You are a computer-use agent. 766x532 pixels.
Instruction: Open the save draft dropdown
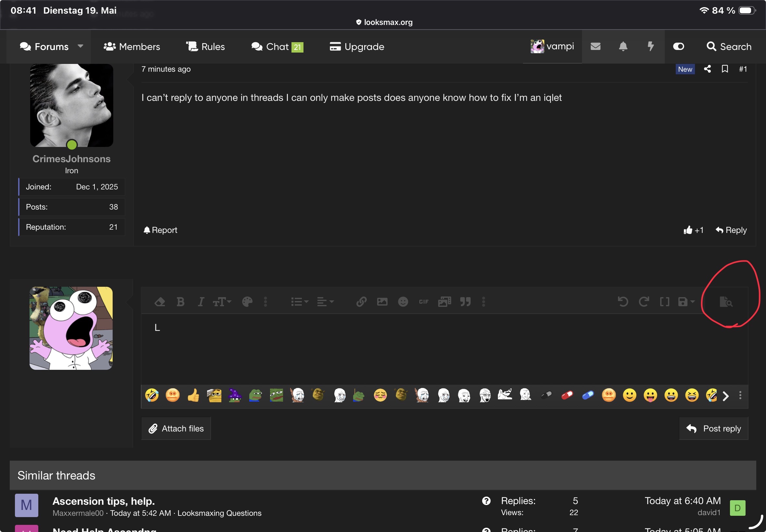686,302
